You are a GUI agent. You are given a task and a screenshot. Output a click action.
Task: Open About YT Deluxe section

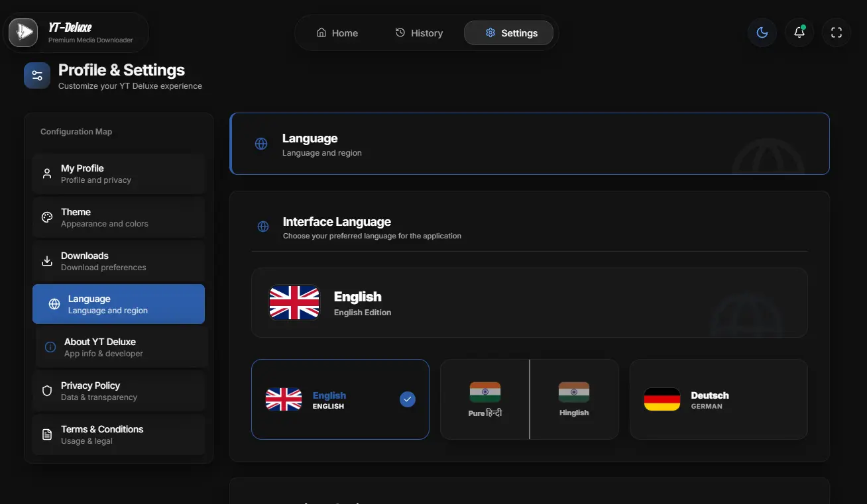pos(122,348)
